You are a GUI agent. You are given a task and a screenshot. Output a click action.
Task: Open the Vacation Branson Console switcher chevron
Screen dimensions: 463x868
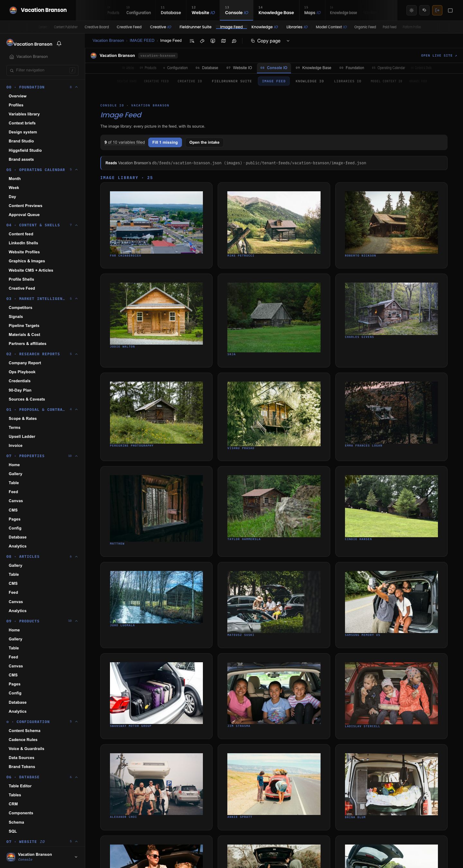click(x=76, y=857)
